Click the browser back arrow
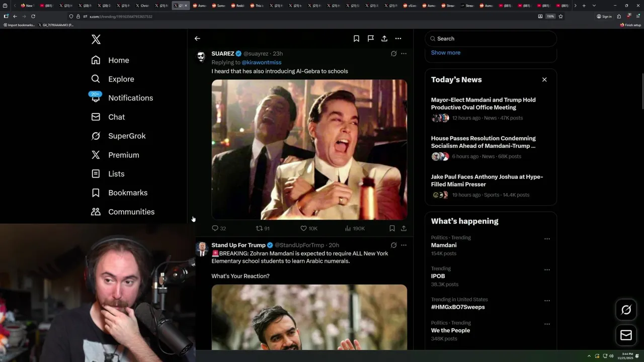The width and height of the screenshot is (644, 362). pos(15,17)
